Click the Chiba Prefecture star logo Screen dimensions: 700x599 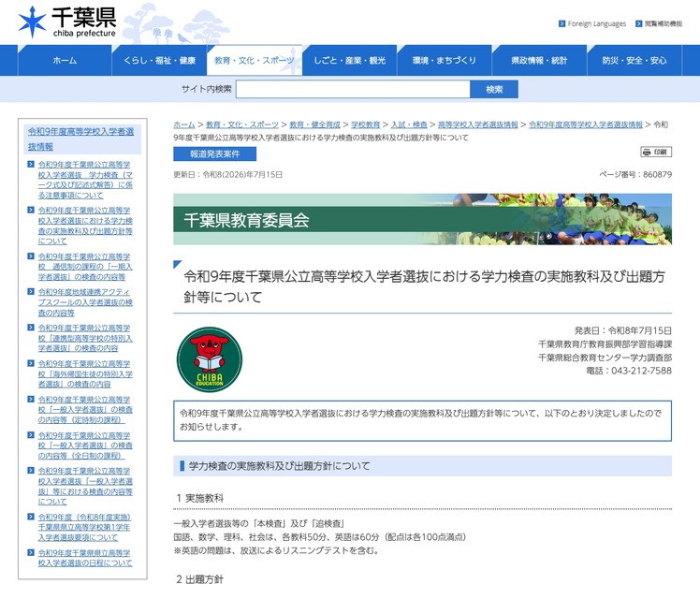coord(32,22)
